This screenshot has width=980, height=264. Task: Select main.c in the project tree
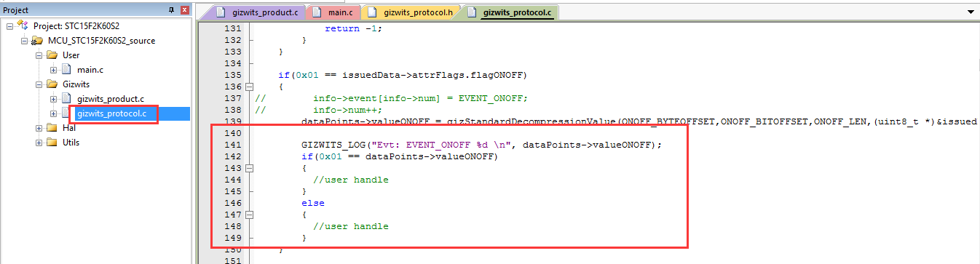click(x=90, y=69)
